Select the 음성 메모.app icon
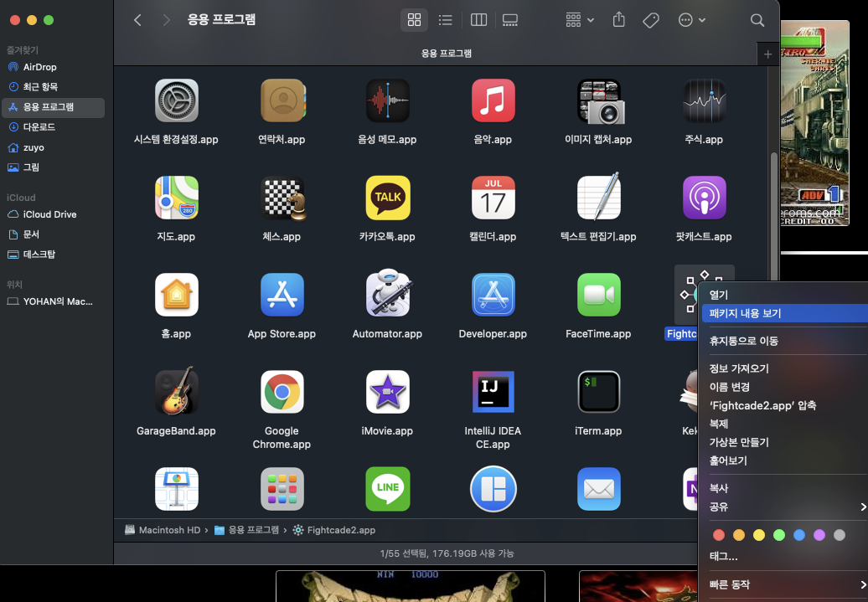Viewport: 868px width, 602px height. tap(387, 100)
